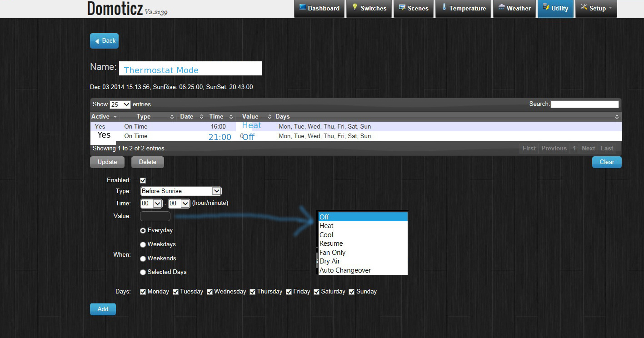Open the Scenes tab

413,8
